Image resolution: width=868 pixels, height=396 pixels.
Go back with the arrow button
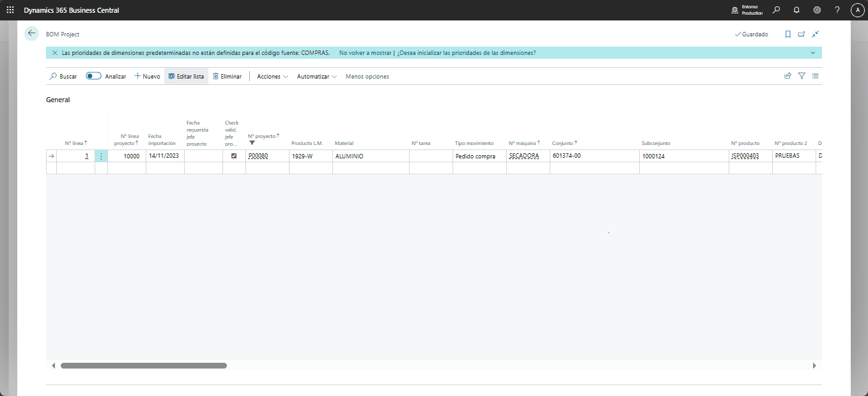click(32, 33)
